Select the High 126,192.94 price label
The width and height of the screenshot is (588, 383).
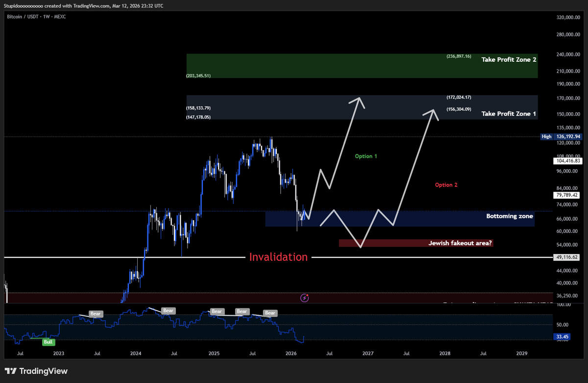(561, 137)
